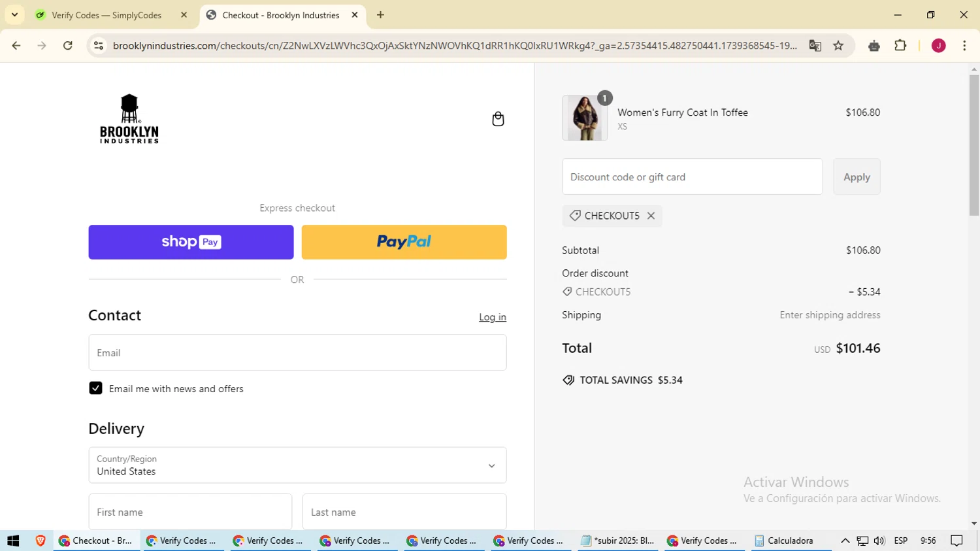Click the browser back arrow

16,46
